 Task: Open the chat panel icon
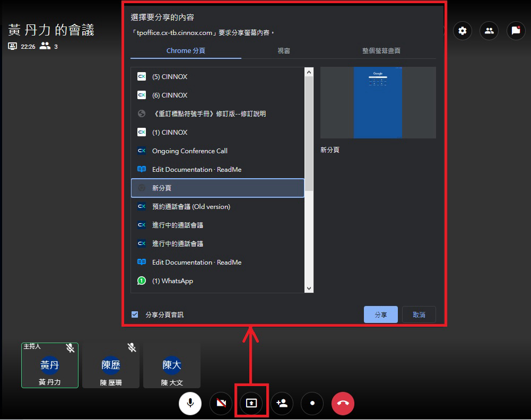[x=516, y=31]
